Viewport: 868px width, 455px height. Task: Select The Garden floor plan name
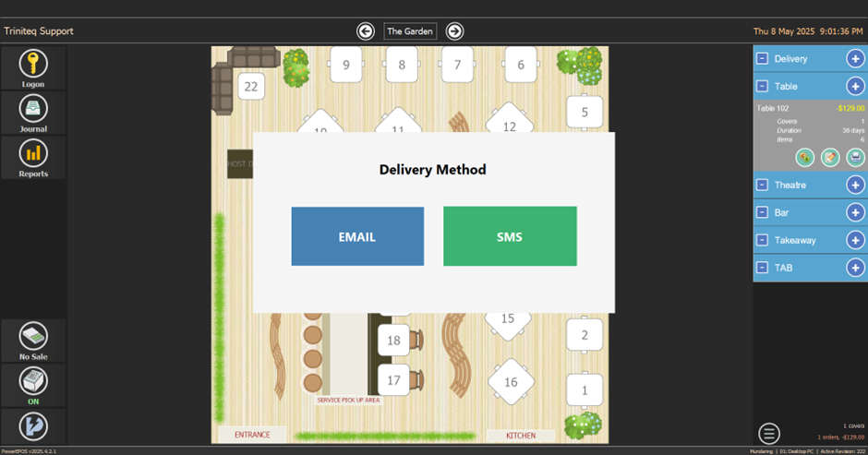(x=410, y=31)
